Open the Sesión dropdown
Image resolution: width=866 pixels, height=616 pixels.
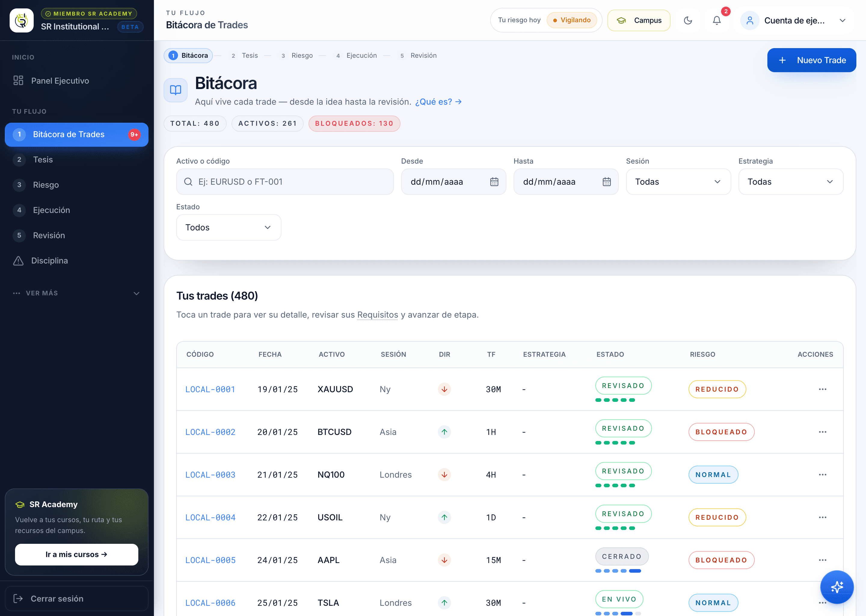678,182
